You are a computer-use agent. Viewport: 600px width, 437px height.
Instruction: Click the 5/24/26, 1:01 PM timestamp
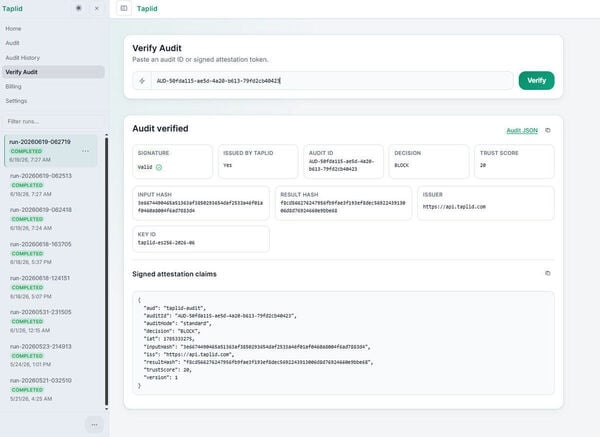pos(31,364)
